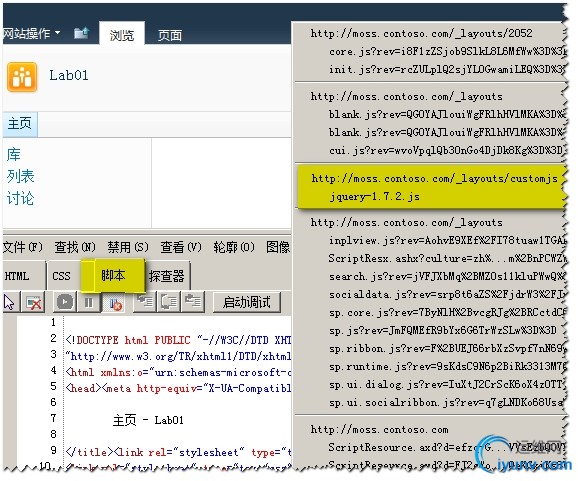Click the continue (play) debugging icon

(65, 303)
